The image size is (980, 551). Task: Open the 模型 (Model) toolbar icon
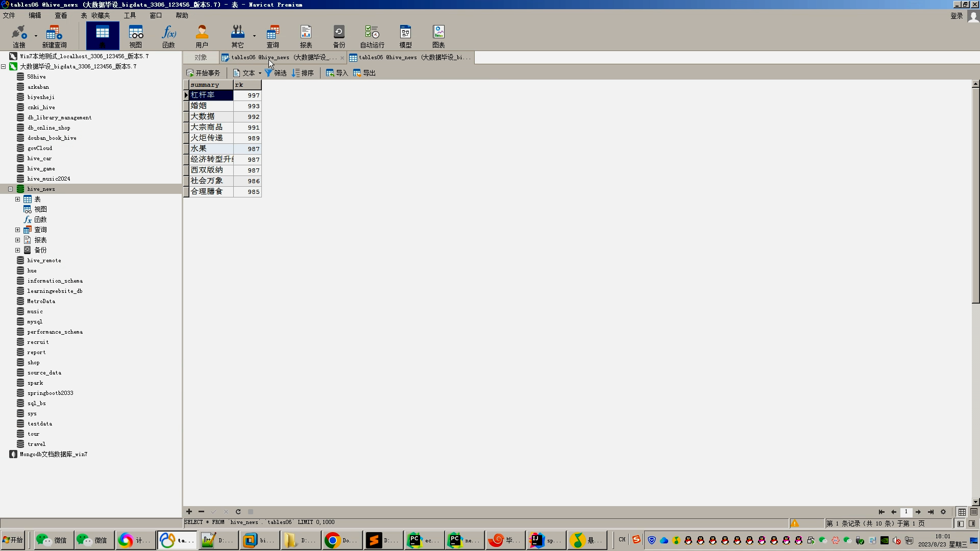point(405,36)
